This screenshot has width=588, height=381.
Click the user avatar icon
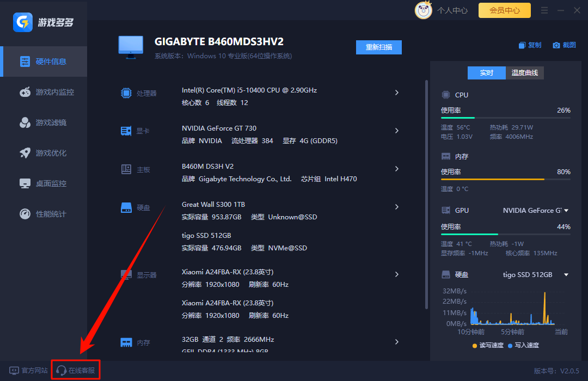point(424,10)
